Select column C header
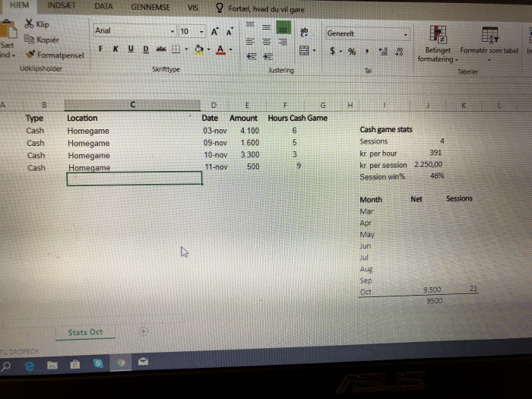The height and width of the screenshot is (399, 532). pos(133,105)
